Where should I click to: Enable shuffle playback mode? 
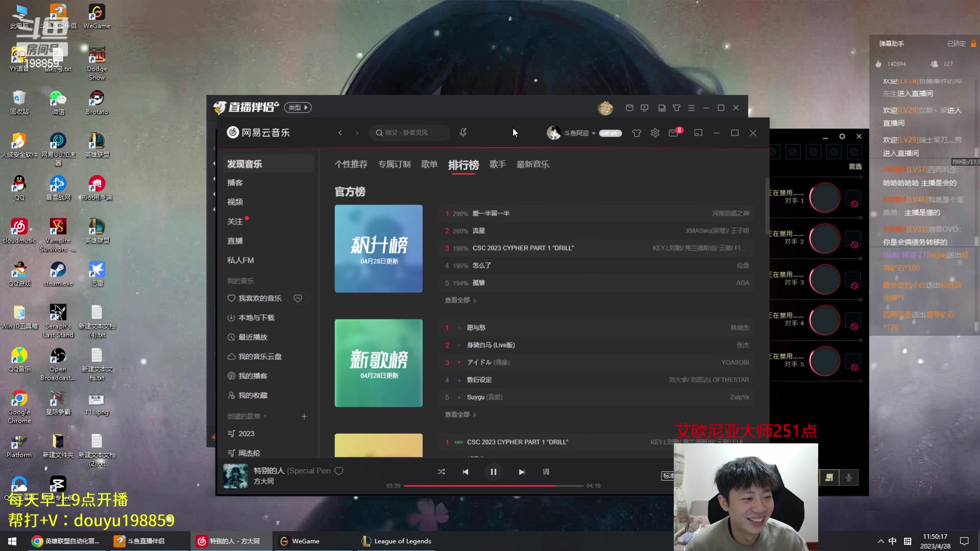point(442,472)
